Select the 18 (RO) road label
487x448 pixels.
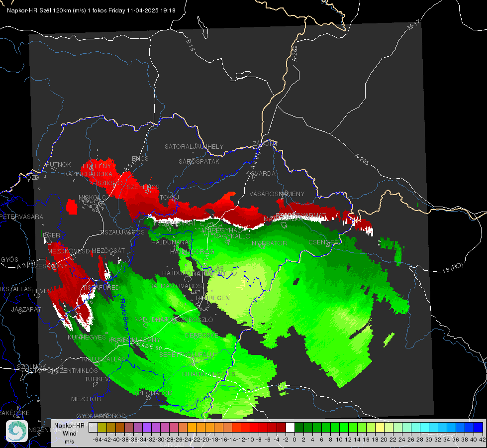453,268
